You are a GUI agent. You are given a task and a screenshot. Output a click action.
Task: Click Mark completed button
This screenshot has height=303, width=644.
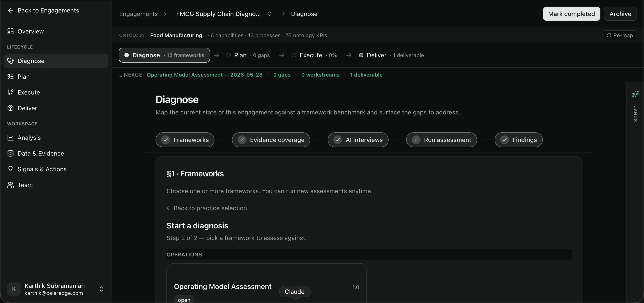coord(571,14)
